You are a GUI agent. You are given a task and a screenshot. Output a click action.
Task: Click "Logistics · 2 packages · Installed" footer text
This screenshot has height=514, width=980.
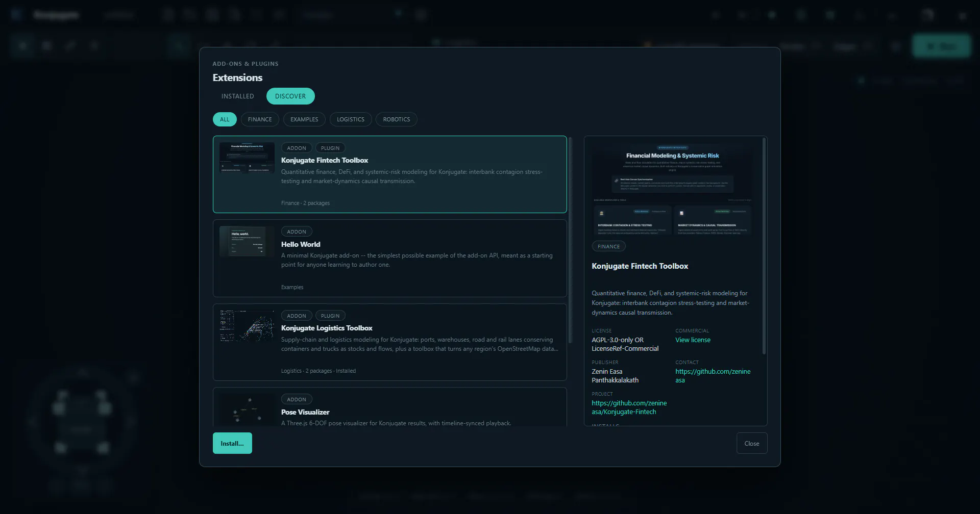[x=318, y=371]
